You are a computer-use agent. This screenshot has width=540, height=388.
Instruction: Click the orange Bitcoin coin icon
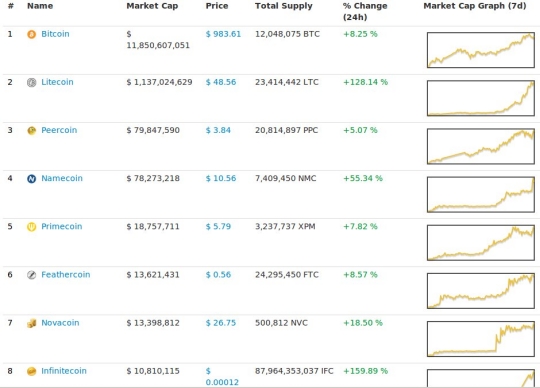[31, 34]
